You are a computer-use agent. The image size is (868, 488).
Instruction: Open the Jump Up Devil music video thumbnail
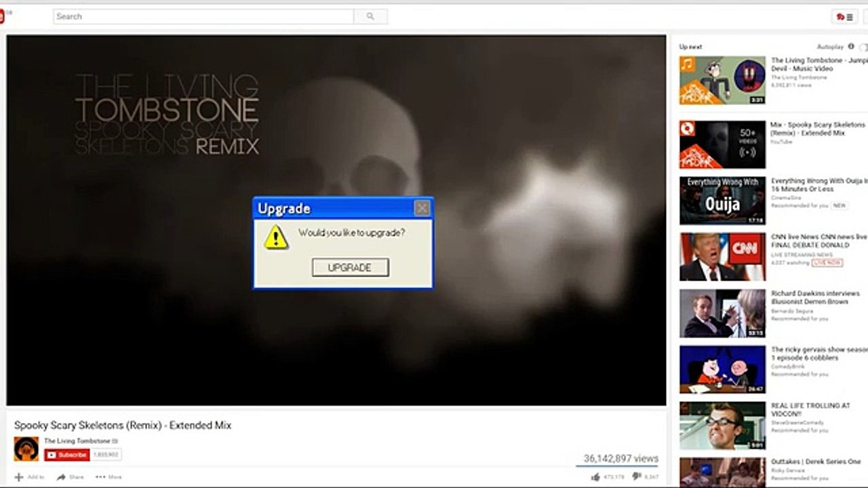tap(722, 80)
